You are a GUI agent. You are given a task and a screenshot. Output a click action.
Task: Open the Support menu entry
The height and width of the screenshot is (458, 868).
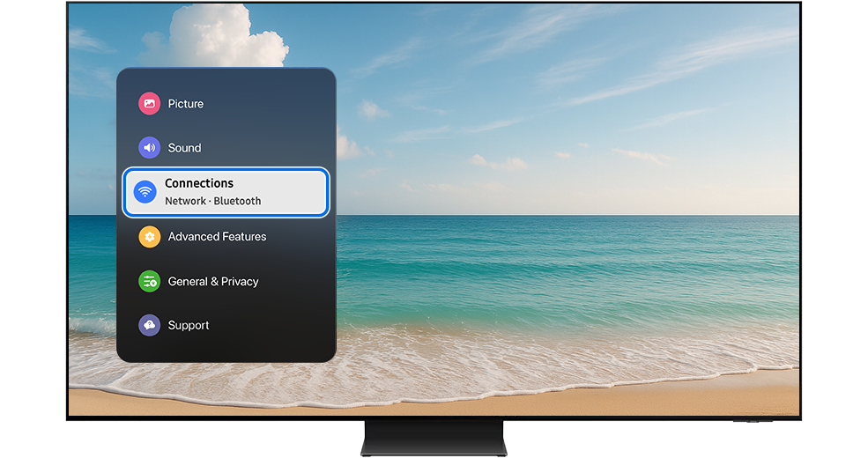coord(189,325)
